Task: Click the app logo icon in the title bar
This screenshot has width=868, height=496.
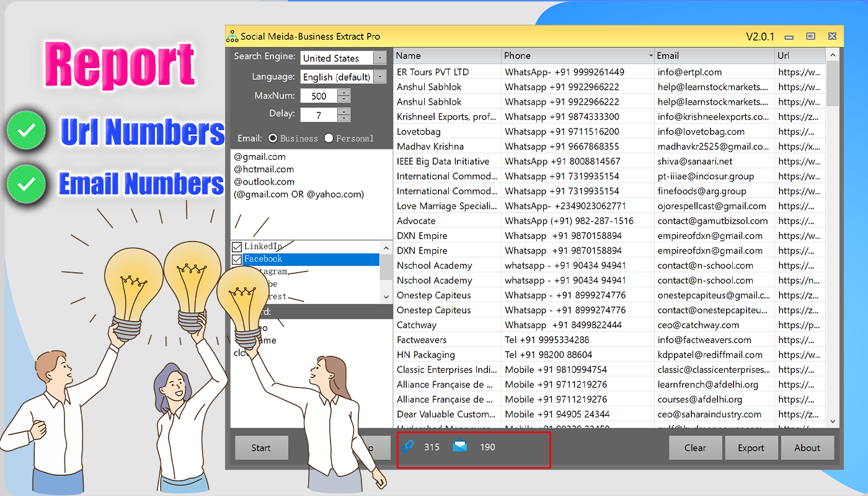Action: (232, 37)
